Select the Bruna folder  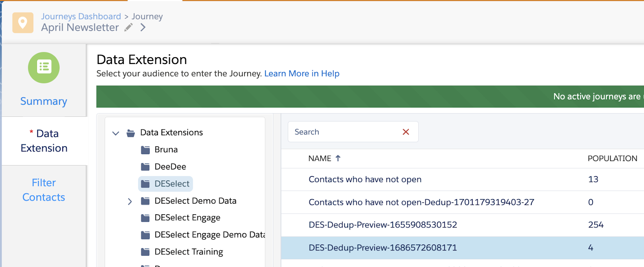coord(166,149)
